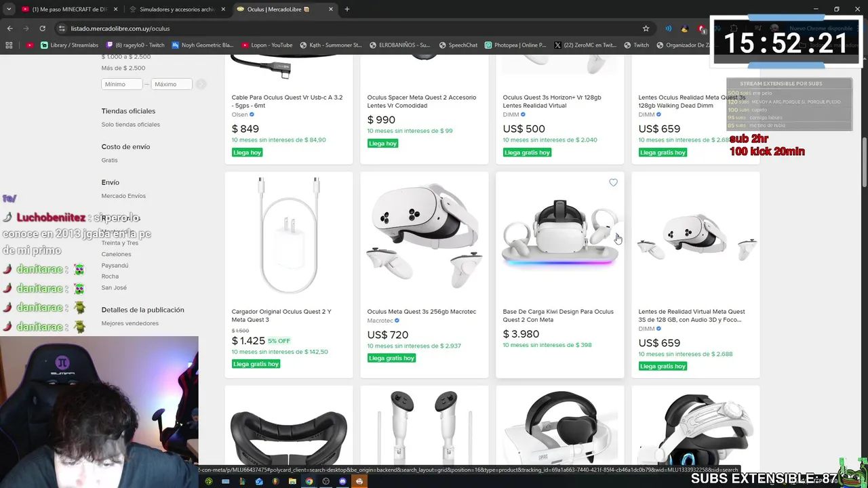868x488 pixels.
Task: Filter by Solo tiendas oficiales
Action: point(131,125)
